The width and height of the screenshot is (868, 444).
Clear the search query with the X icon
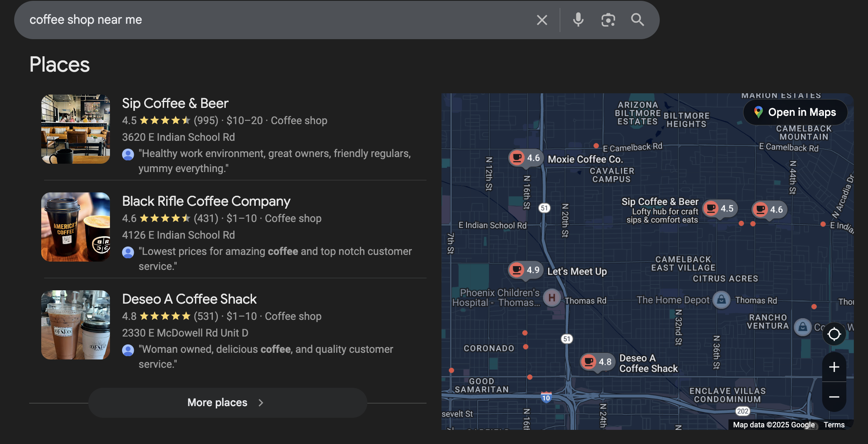point(541,20)
